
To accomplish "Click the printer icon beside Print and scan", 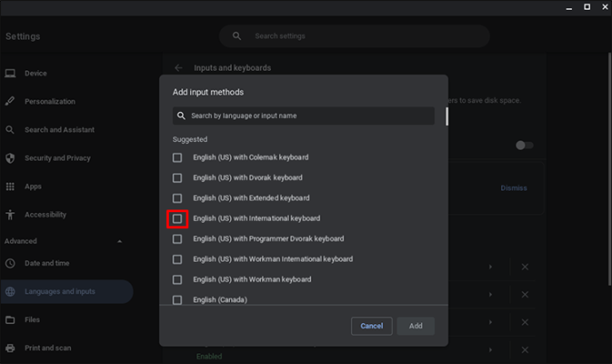I will point(10,348).
